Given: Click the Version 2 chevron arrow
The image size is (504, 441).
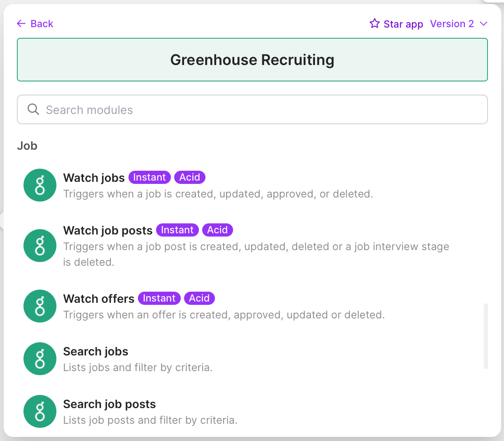Looking at the screenshot, I should [x=484, y=24].
